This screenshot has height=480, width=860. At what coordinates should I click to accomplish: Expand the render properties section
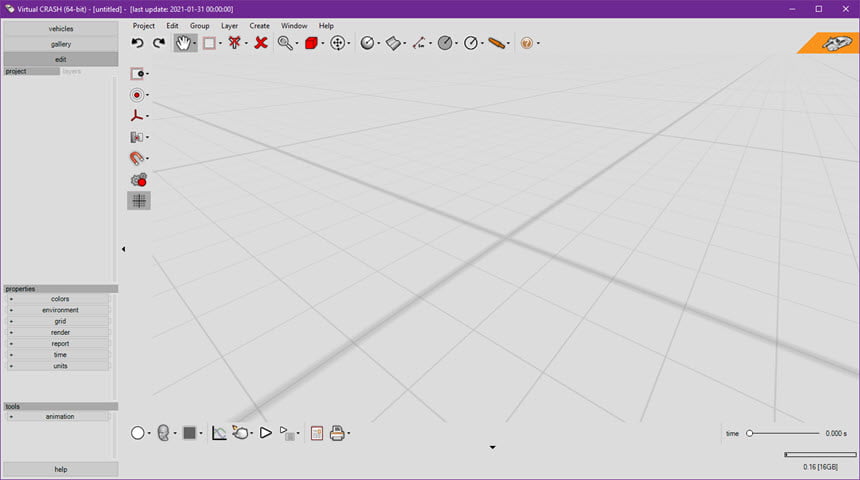pos(57,332)
